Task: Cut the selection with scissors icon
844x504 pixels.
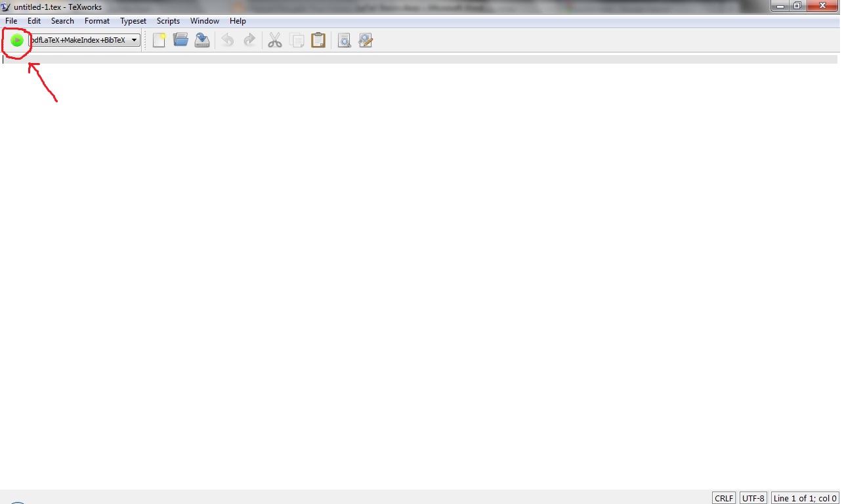Action: point(274,40)
